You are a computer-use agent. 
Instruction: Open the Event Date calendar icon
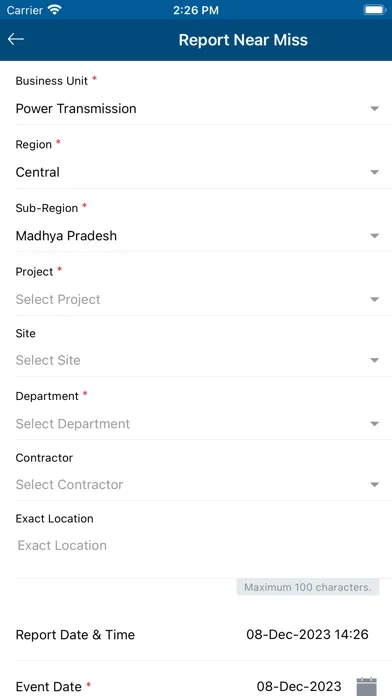click(x=367, y=686)
